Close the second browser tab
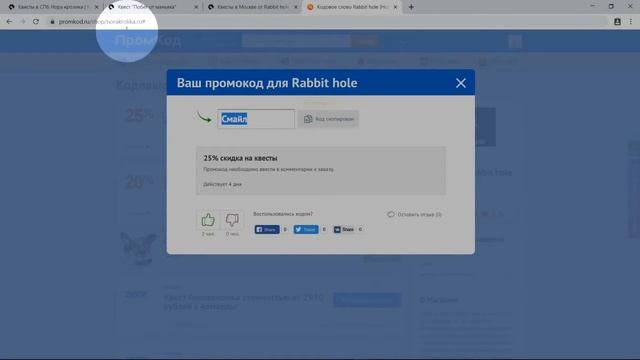 196,7
